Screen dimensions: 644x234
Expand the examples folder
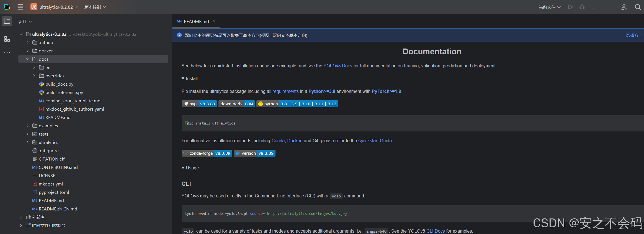pyautogui.click(x=28, y=126)
